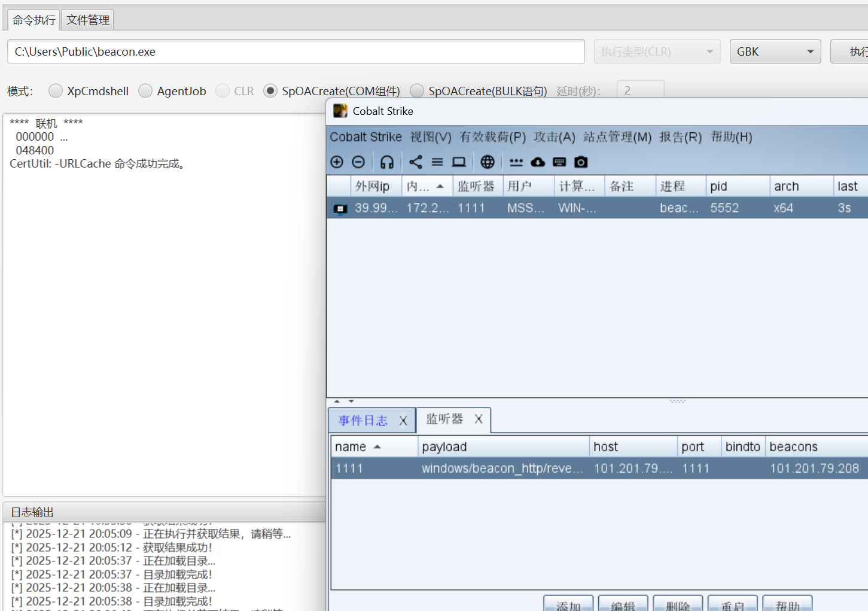Close the 事件日志 tab with its X
Viewport: 868px width, 611px height.
click(403, 421)
